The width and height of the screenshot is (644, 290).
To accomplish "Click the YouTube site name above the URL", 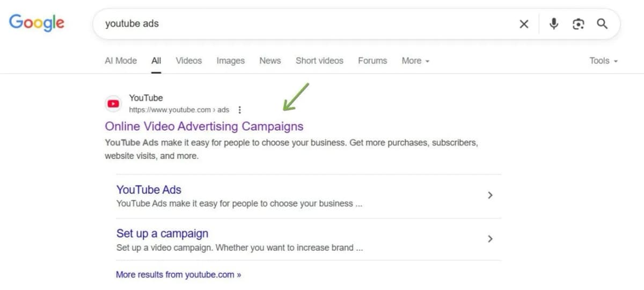I will 146,98.
